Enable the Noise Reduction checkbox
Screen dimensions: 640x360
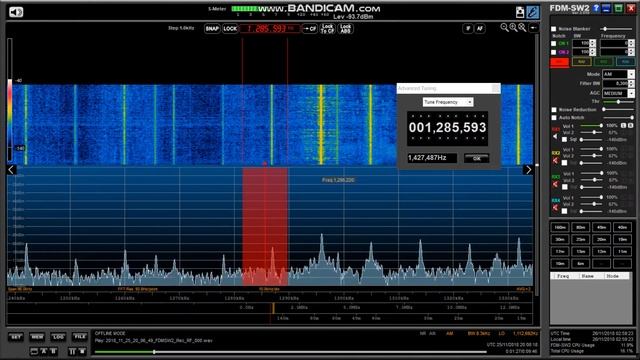point(554,110)
